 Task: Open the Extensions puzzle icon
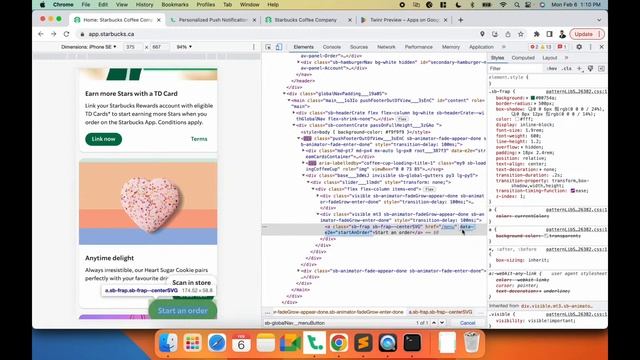pyautogui.click(x=536, y=34)
